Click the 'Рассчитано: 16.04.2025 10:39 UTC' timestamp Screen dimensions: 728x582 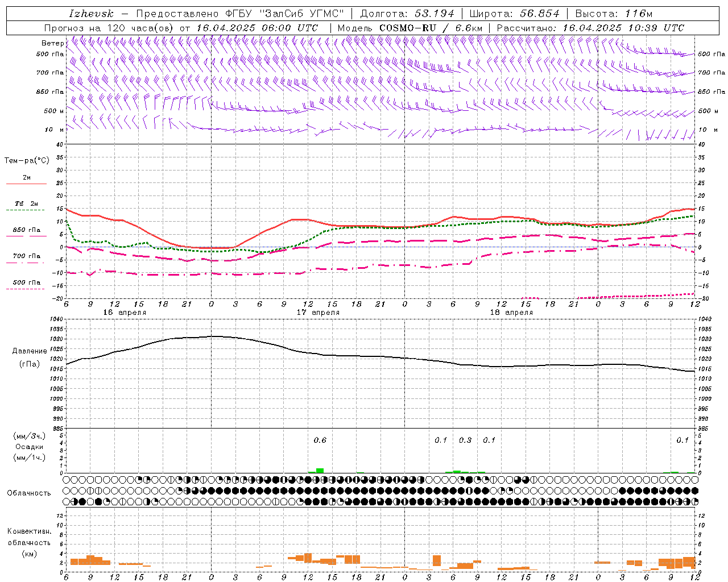click(590, 28)
